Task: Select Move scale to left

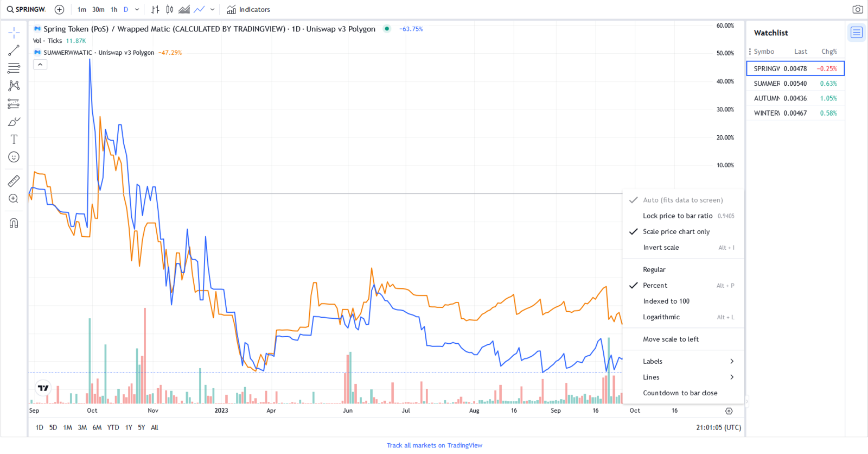Action: (x=671, y=339)
